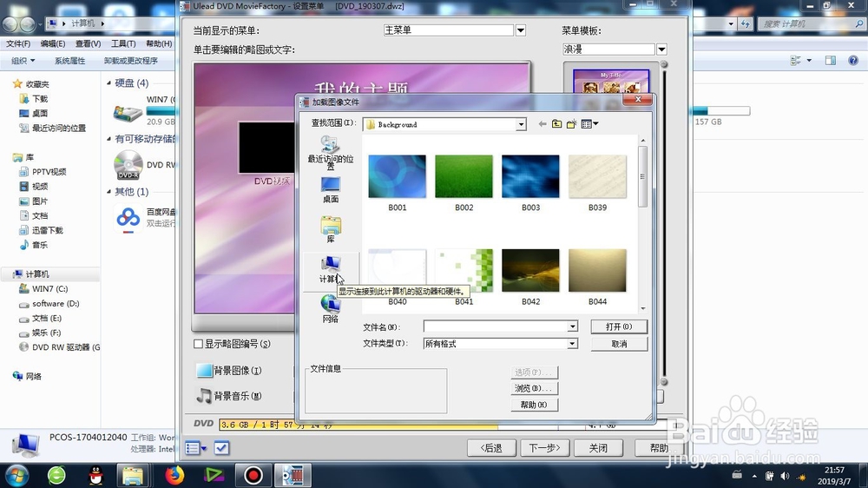Click the Browse button in file dialog
868x488 pixels.
[x=534, y=388]
